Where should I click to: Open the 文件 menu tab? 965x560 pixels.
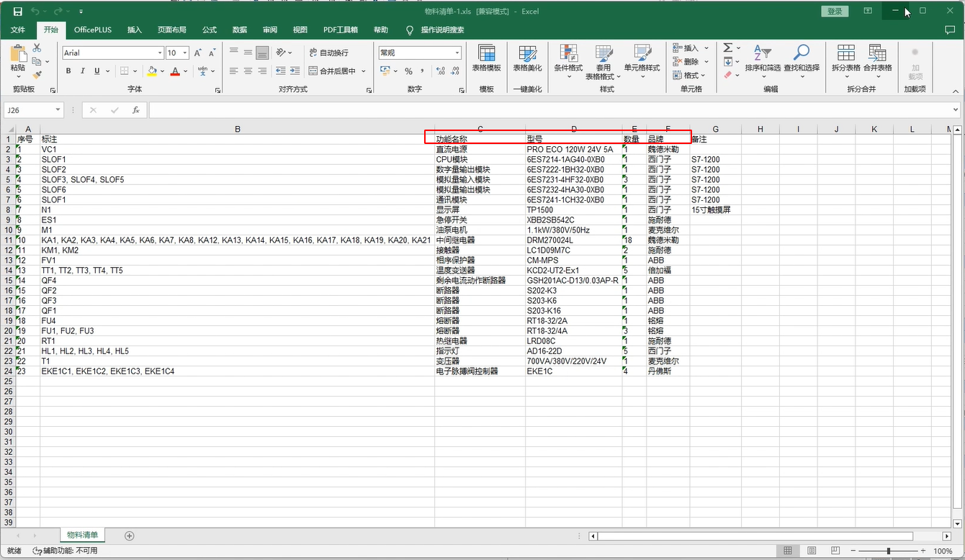[18, 30]
